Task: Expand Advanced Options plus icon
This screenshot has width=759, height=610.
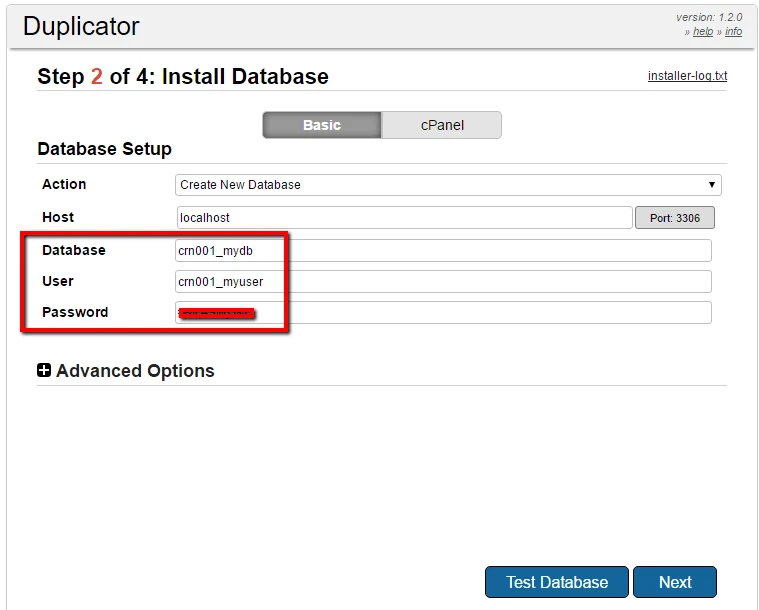Action: (44, 370)
